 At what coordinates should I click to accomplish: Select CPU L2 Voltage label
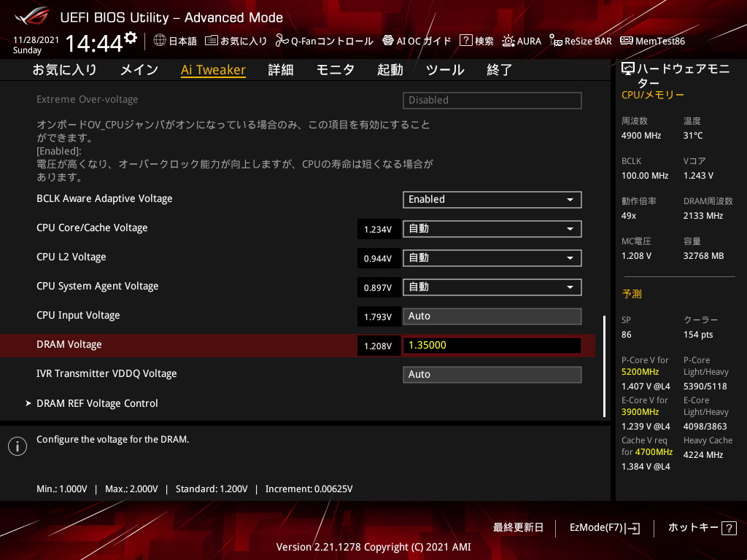[x=71, y=257]
